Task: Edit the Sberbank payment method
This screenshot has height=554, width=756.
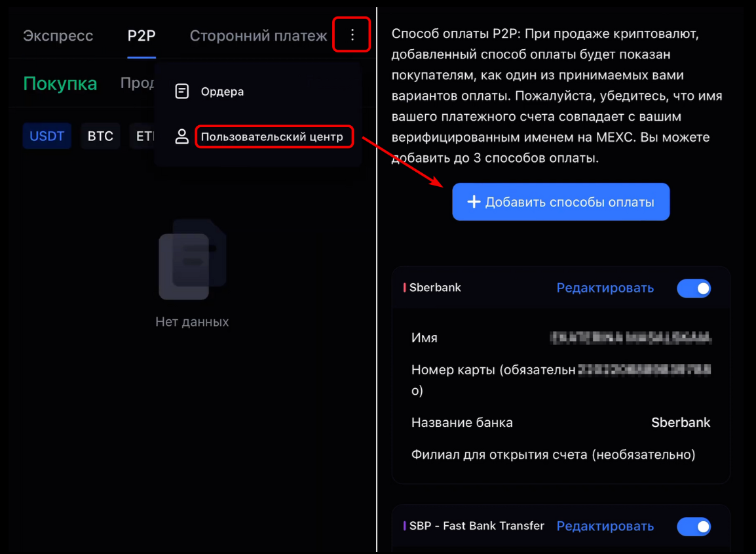Action: (605, 288)
